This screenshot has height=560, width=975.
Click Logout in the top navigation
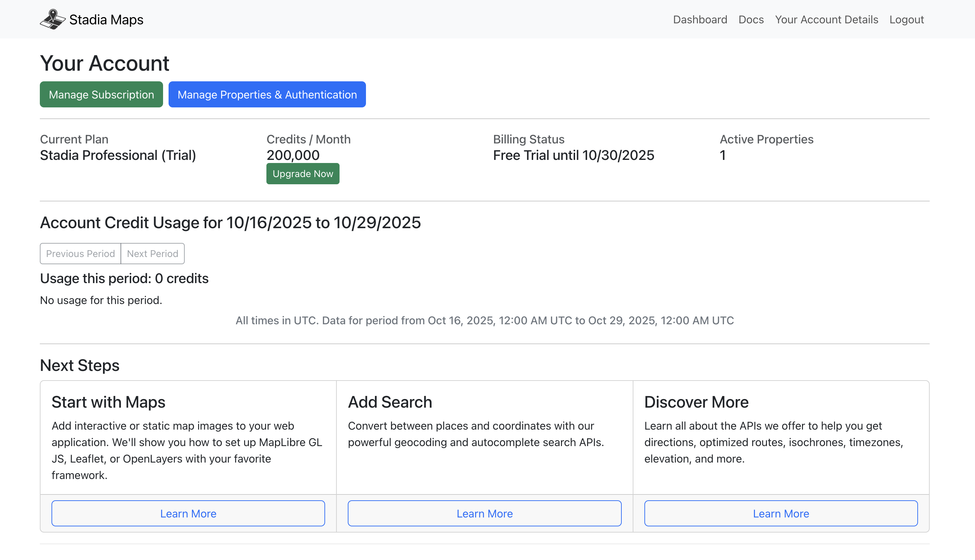click(x=906, y=20)
